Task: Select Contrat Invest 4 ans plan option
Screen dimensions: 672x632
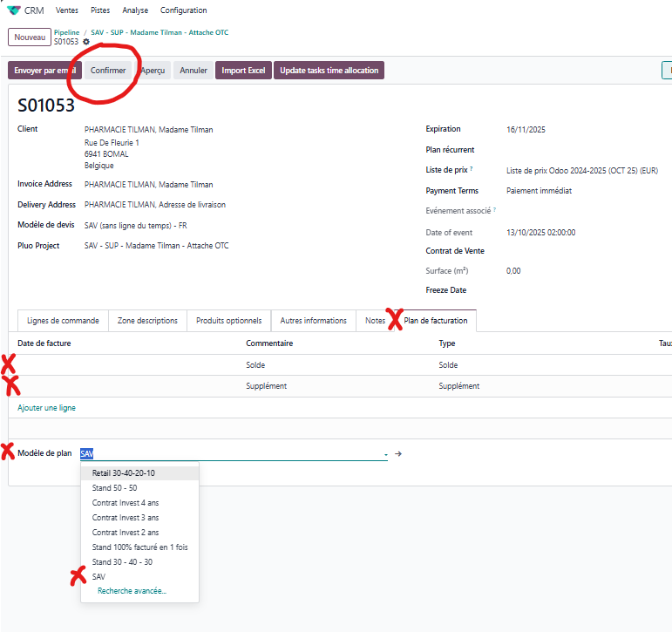Action: click(126, 502)
